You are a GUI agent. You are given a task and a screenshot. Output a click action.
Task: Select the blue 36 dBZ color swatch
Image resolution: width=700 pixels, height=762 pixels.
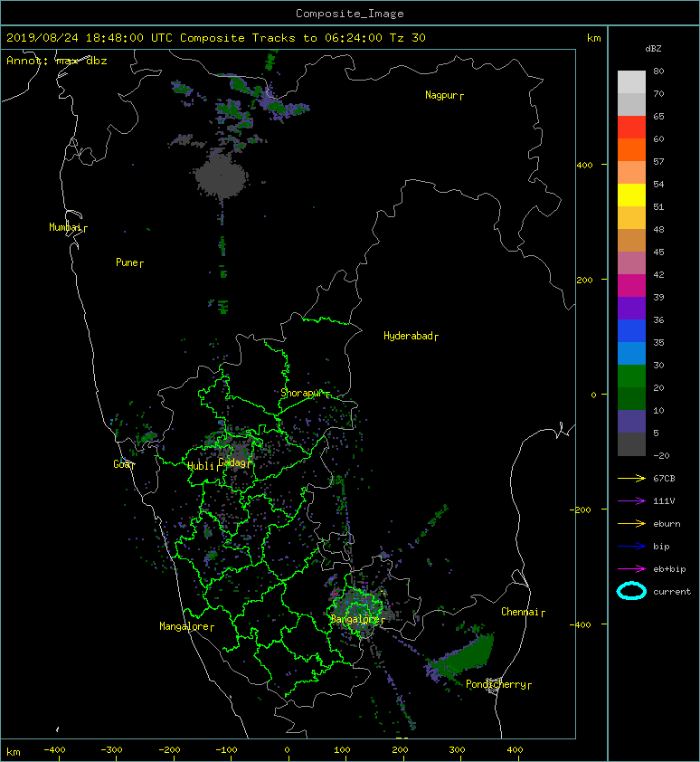(x=631, y=330)
